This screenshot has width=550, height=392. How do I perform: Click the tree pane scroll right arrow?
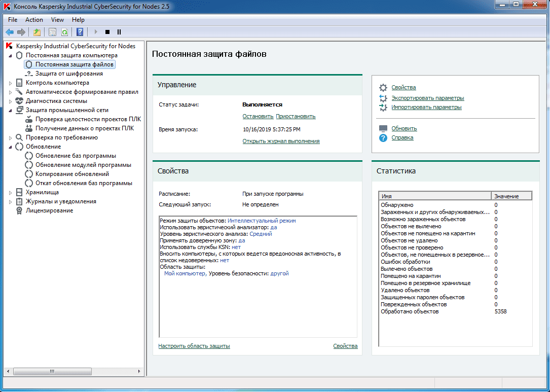(x=139, y=371)
